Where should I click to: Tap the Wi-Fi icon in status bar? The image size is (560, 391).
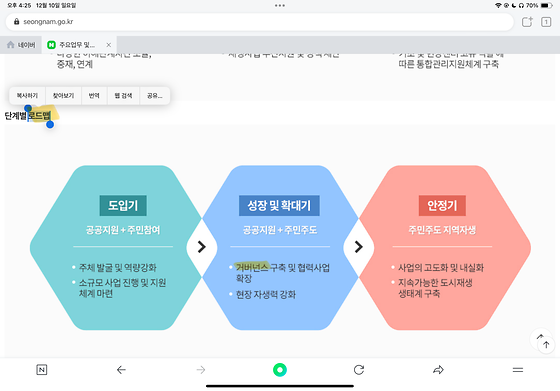tap(498, 5)
